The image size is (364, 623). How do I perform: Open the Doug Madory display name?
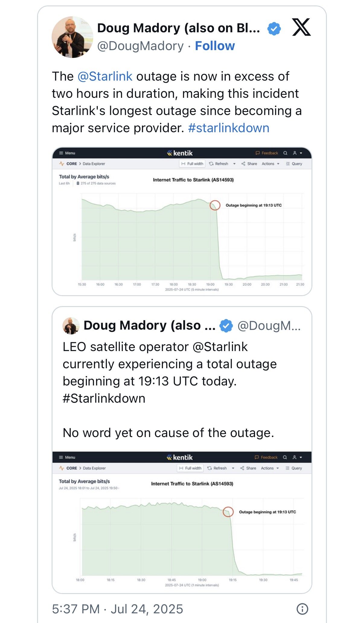178,28
